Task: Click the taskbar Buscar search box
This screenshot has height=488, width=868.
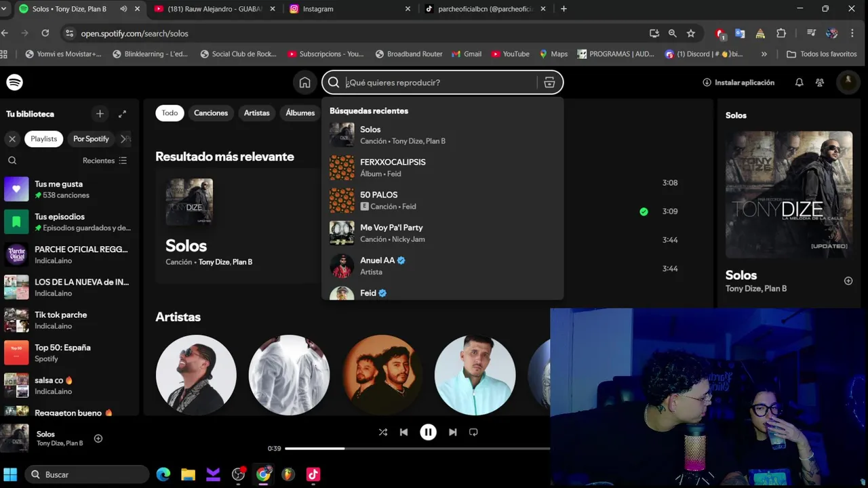Action: (x=87, y=474)
